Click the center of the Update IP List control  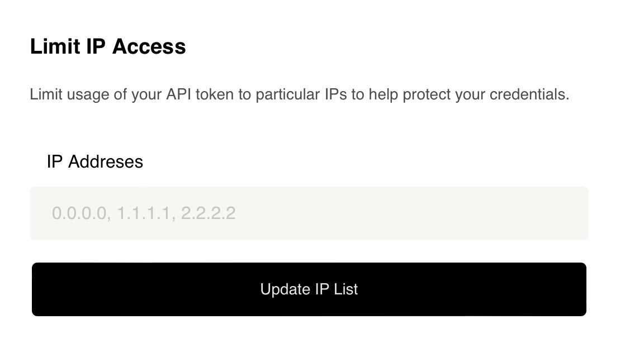pyautogui.click(x=309, y=289)
